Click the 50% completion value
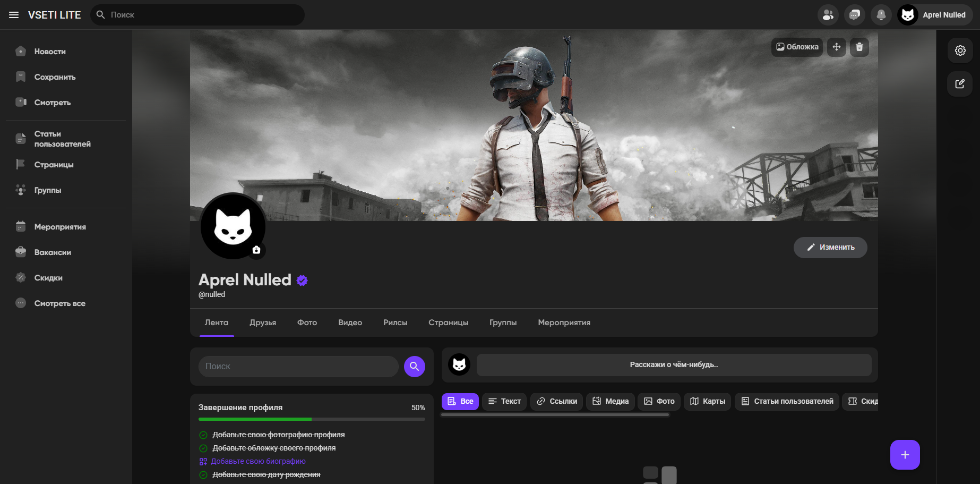980x484 pixels. click(418, 408)
